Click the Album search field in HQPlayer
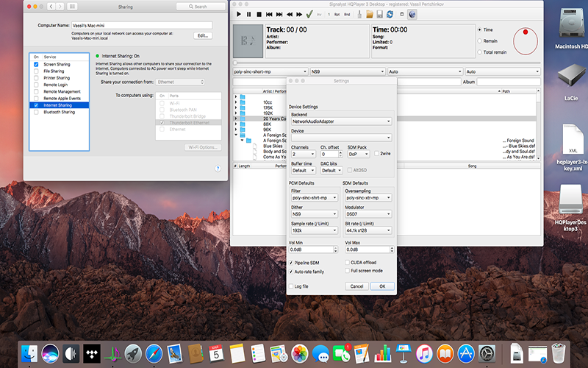Screen dimensions: 588x368 tap(509, 82)
